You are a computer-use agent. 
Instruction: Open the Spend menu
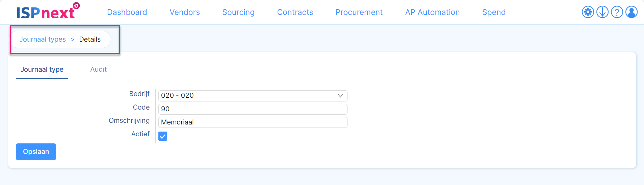tap(494, 12)
